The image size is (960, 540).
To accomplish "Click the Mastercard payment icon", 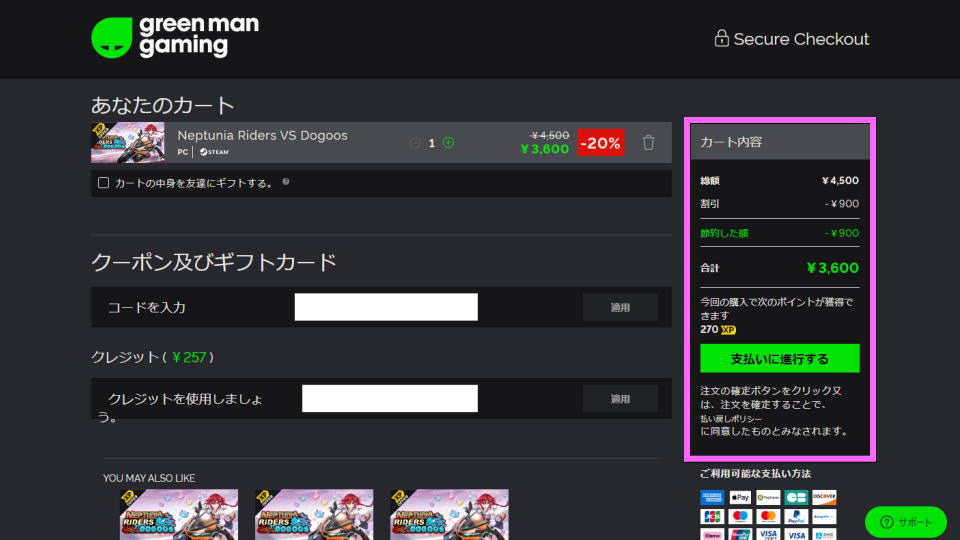I will tap(768, 517).
